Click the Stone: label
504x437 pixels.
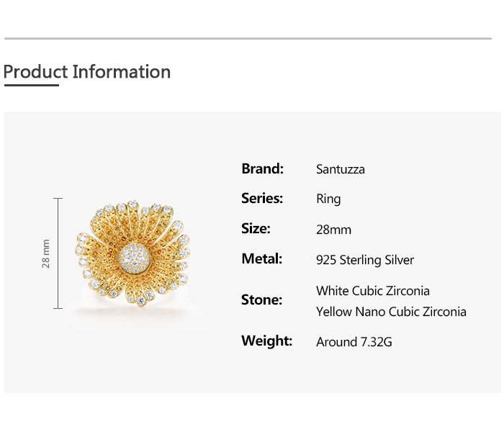tap(262, 299)
